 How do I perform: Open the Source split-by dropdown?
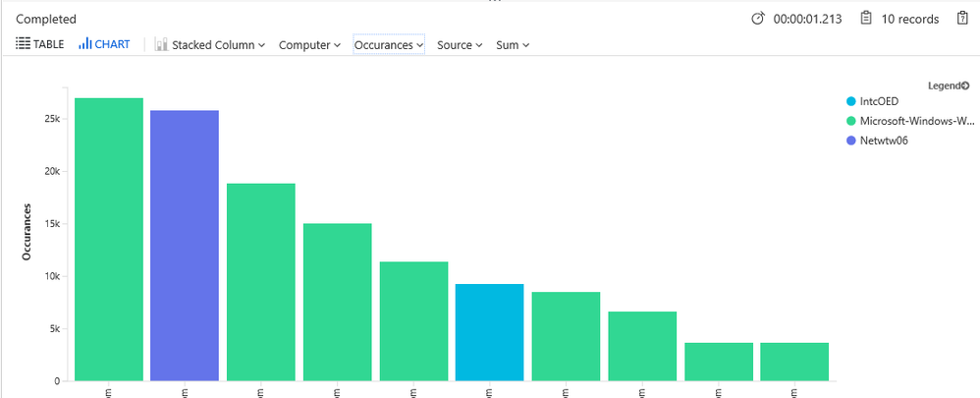coord(460,45)
